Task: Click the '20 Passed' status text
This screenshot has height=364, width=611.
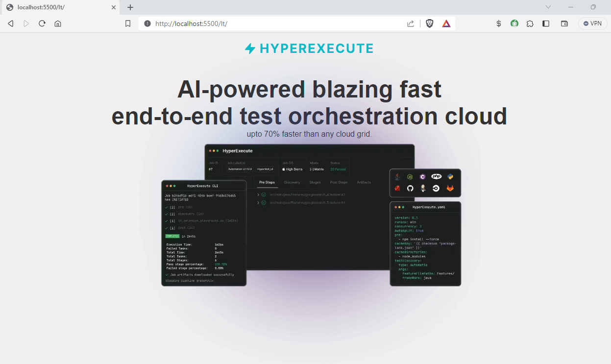Action: point(338,169)
